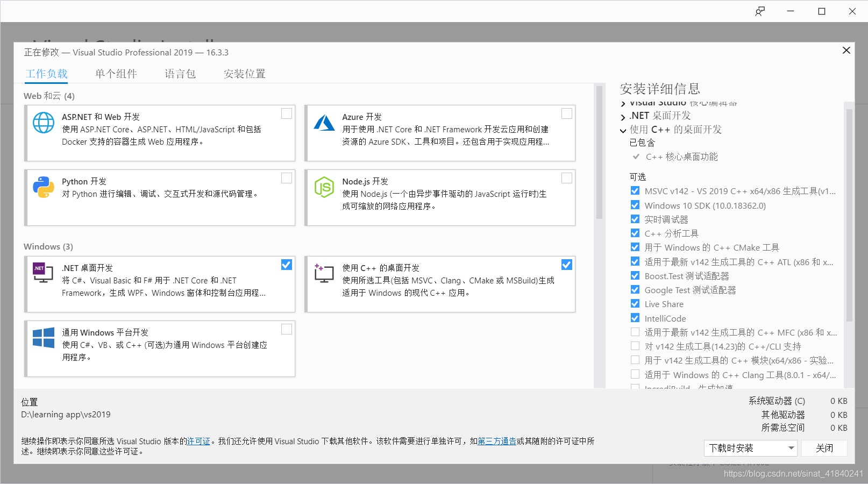Click the Node.js logo icon

pyautogui.click(x=324, y=187)
